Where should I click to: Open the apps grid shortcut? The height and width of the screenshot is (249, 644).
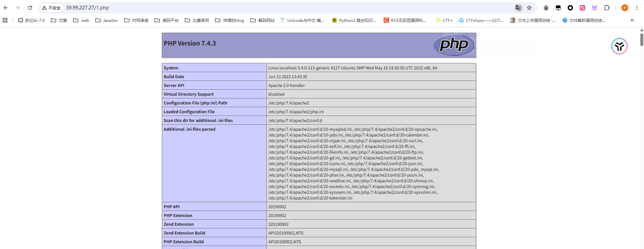coord(5,20)
